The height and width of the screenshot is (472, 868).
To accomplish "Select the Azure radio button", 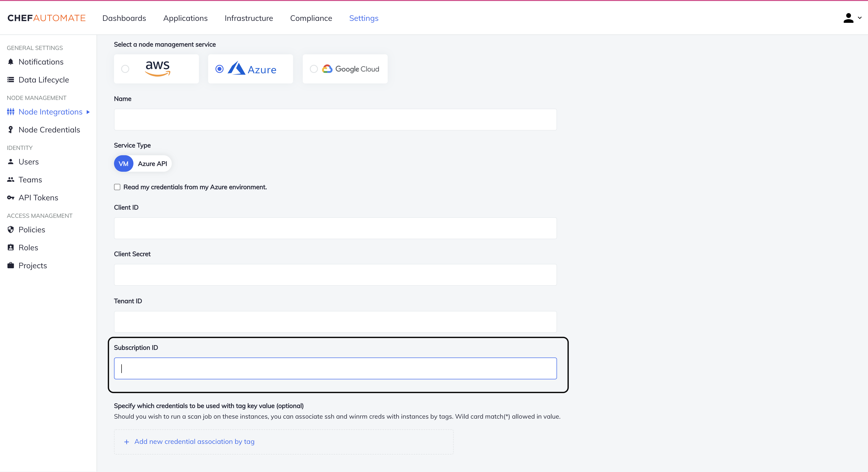I will (x=219, y=69).
